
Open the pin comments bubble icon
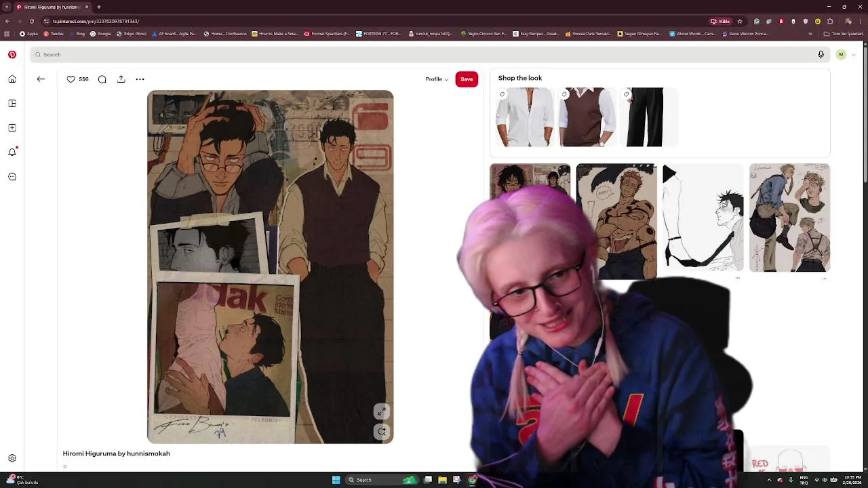pos(102,79)
